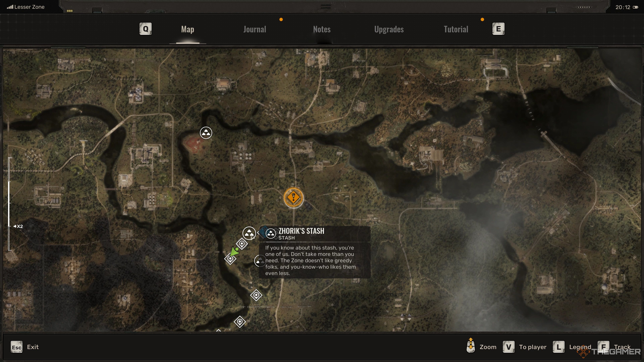Switch to the Upgrades tab
Screen dimensions: 644x362
388,29
